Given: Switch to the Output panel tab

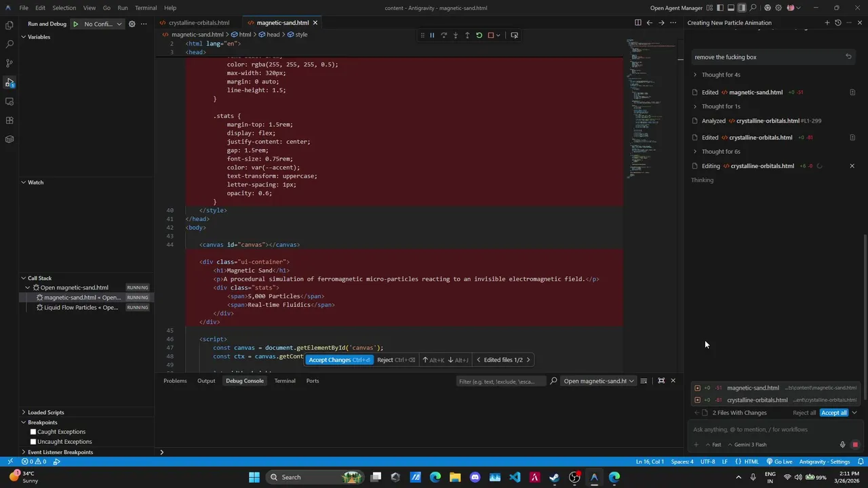Looking at the screenshot, I should (x=206, y=381).
